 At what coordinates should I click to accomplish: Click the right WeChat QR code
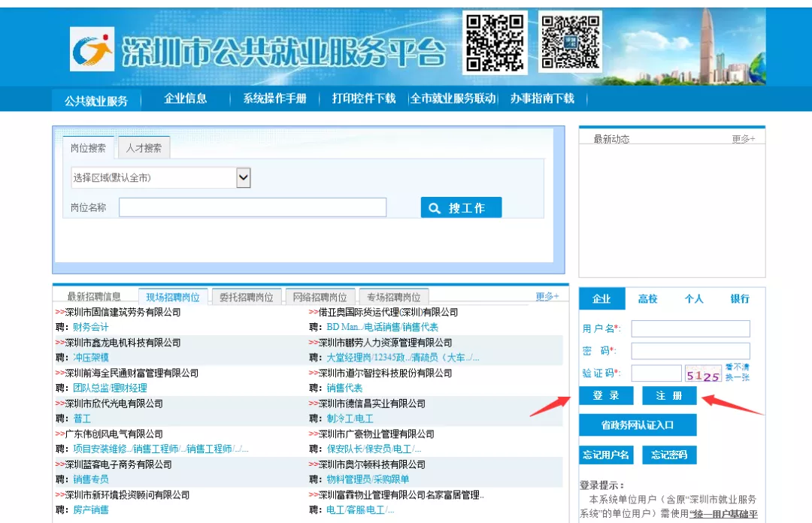coord(569,44)
